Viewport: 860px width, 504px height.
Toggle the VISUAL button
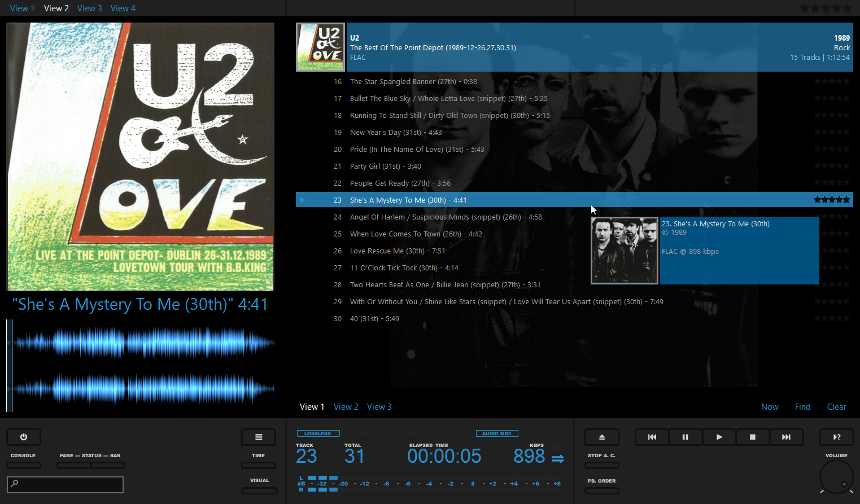pos(259,490)
